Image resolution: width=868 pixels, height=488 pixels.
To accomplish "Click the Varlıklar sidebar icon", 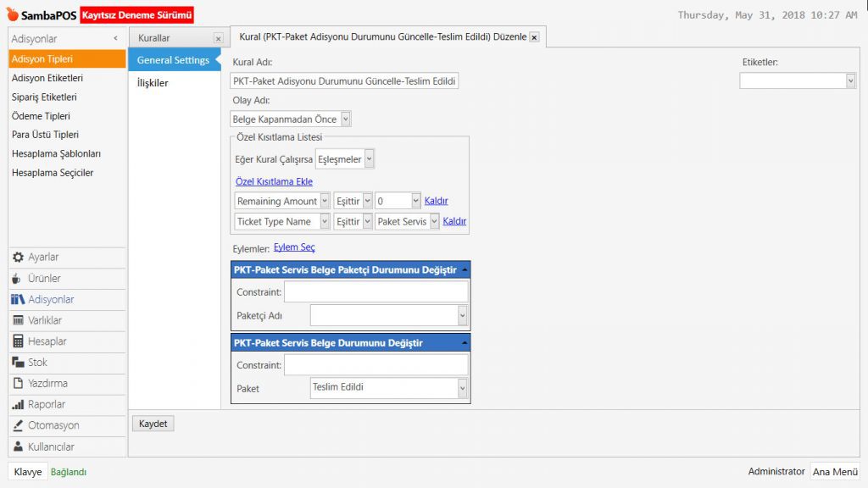I will click(18, 320).
